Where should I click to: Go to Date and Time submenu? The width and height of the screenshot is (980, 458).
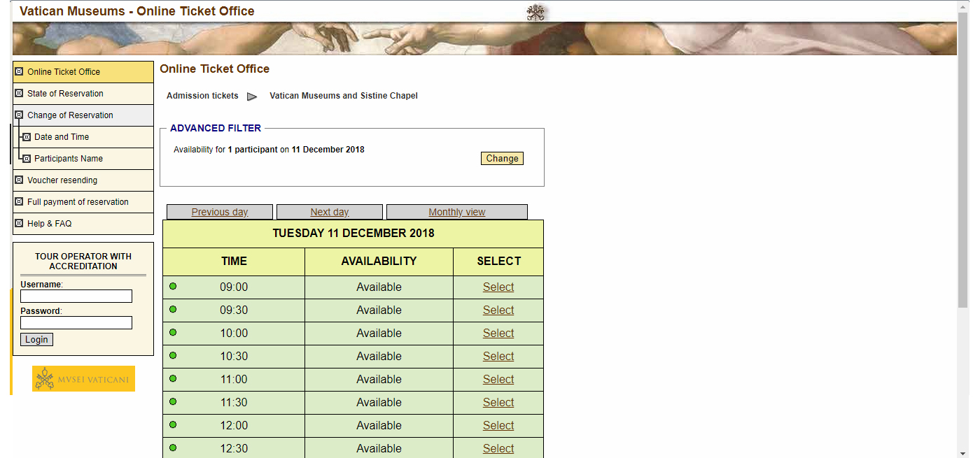tap(83, 137)
